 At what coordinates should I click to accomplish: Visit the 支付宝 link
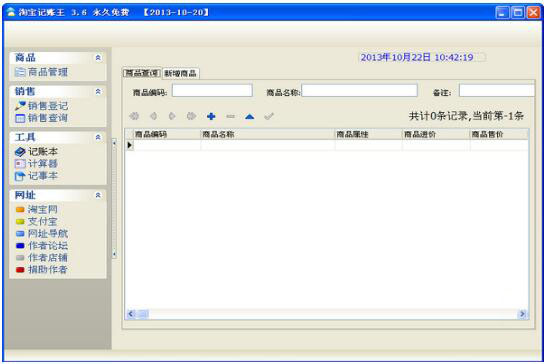pos(36,221)
